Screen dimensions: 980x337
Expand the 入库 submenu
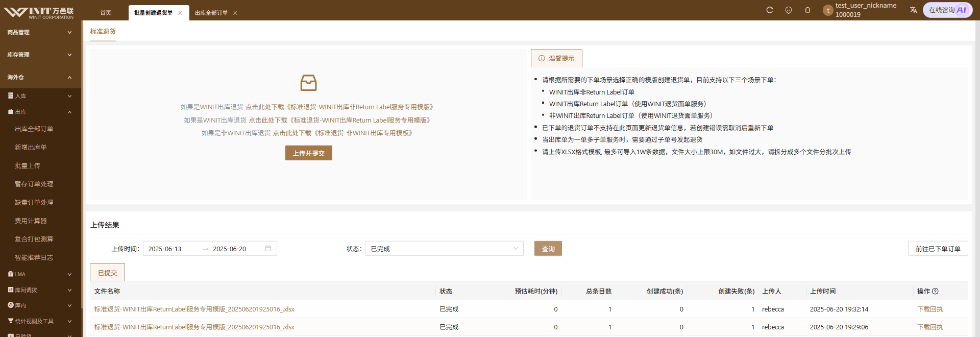coord(40,96)
